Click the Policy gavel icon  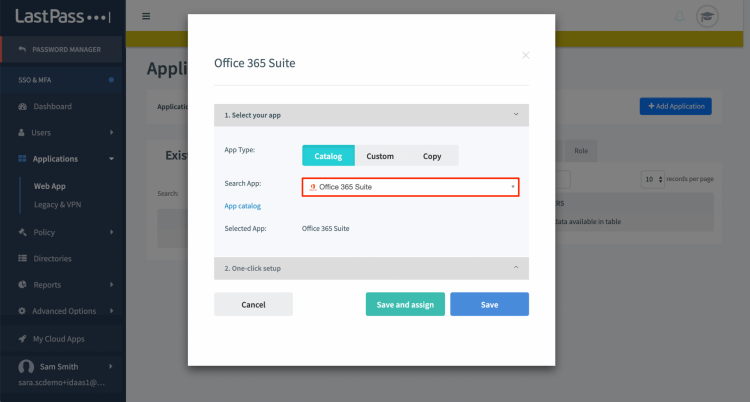coord(22,232)
